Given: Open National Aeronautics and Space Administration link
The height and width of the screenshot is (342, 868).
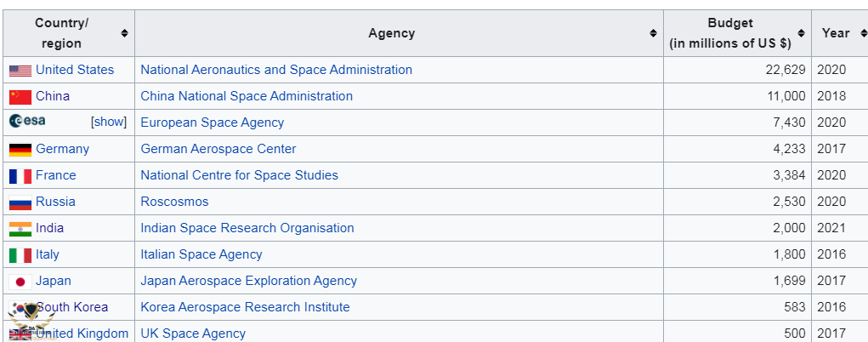Looking at the screenshot, I should click(x=276, y=70).
